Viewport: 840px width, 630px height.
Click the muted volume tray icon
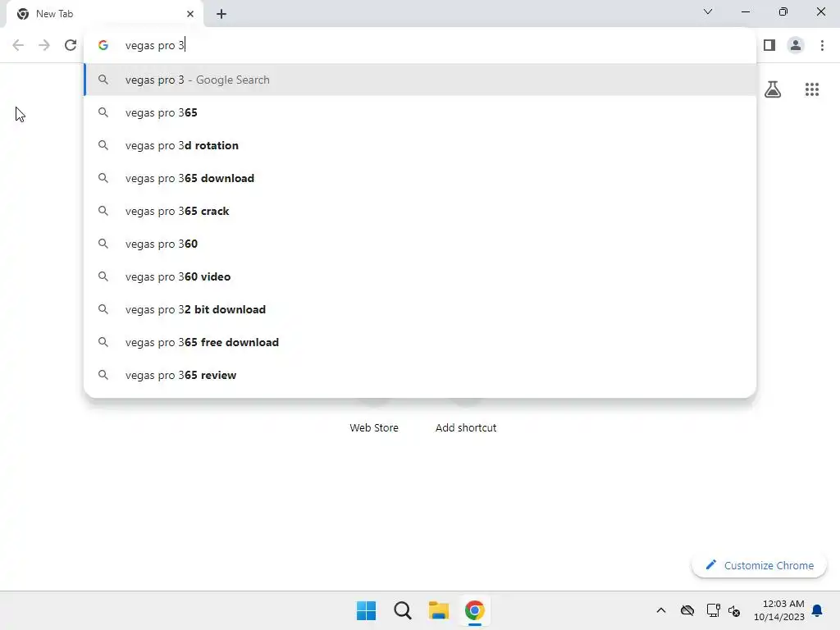click(x=734, y=610)
